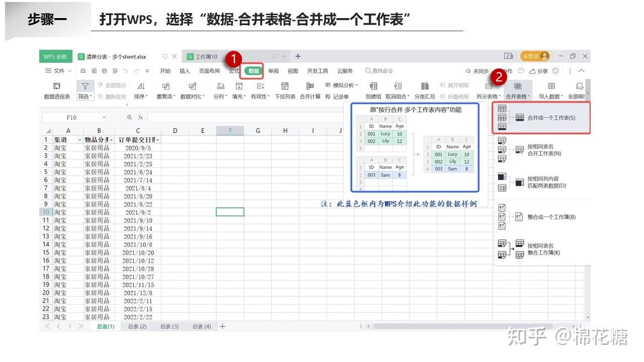
Task: Switch to the 页面布局 ribbon tab
Action: 209,71
